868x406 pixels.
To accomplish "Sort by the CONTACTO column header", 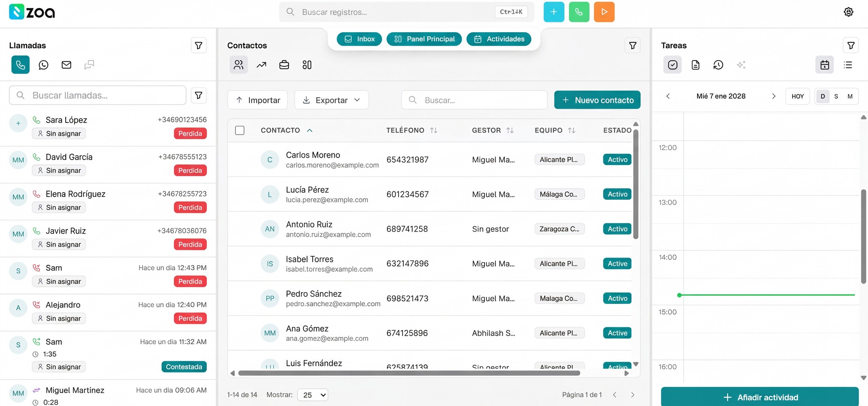I will 287,130.
